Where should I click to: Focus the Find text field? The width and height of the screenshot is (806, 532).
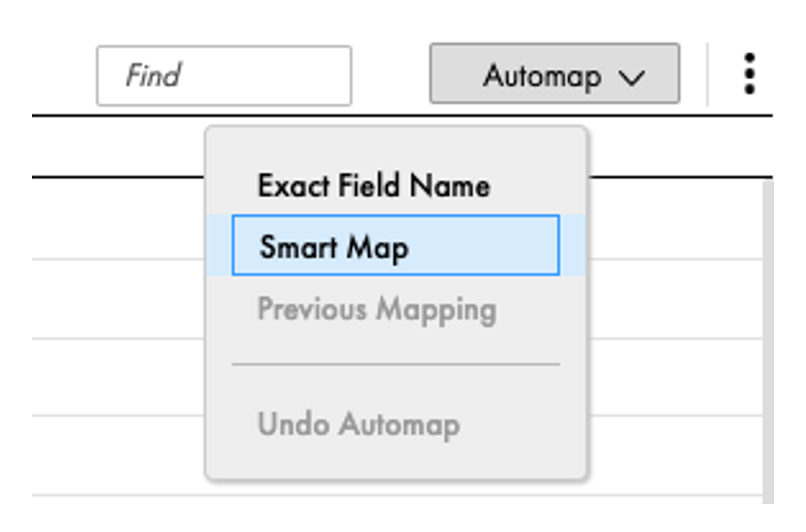(223, 76)
